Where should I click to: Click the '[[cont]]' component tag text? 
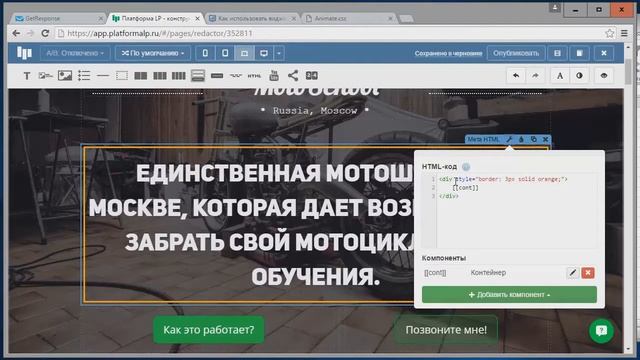[x=435, y=273]
